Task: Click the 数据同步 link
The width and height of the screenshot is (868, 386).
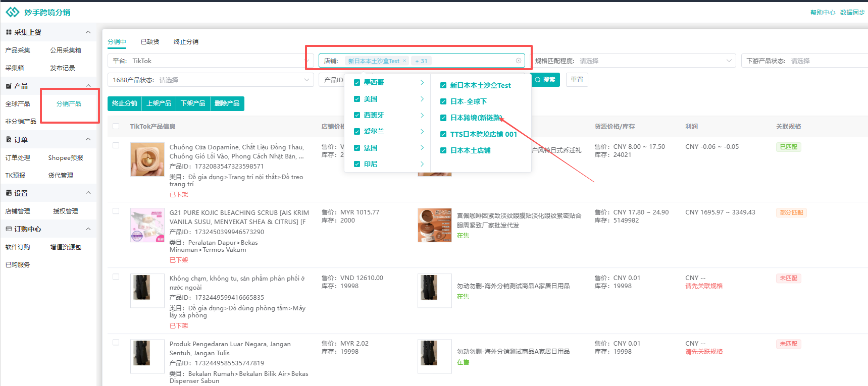Action: [x=852, y=12]
